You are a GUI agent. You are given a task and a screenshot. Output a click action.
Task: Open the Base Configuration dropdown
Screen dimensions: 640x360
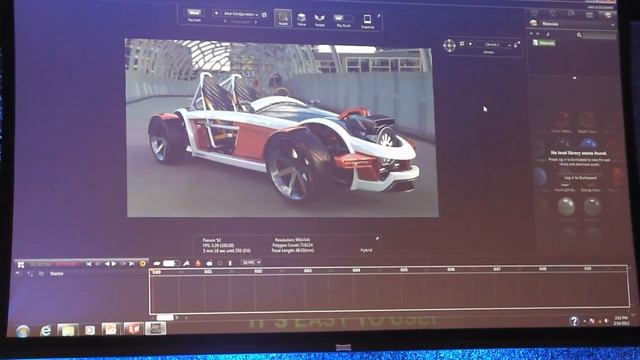pos(240,14)
